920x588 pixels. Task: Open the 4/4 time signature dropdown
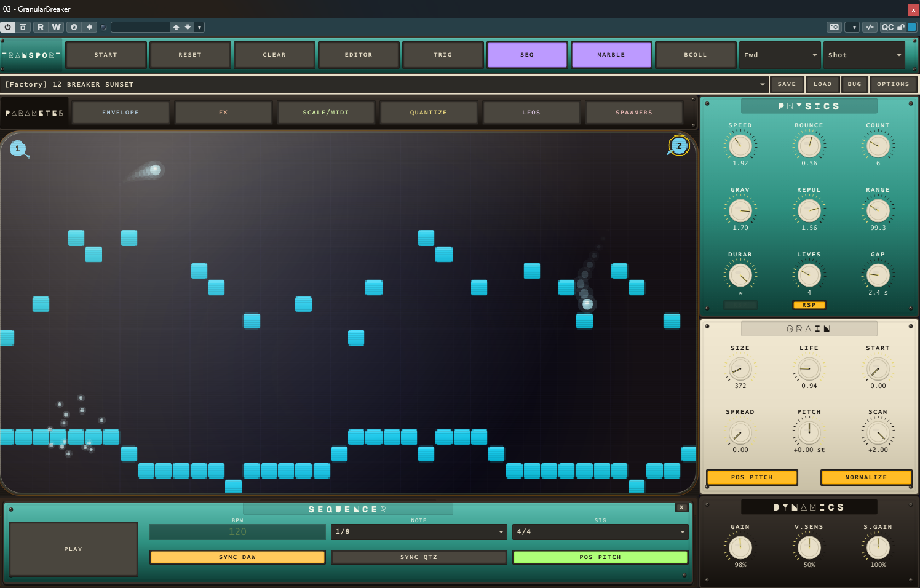[x=600, y=532]
